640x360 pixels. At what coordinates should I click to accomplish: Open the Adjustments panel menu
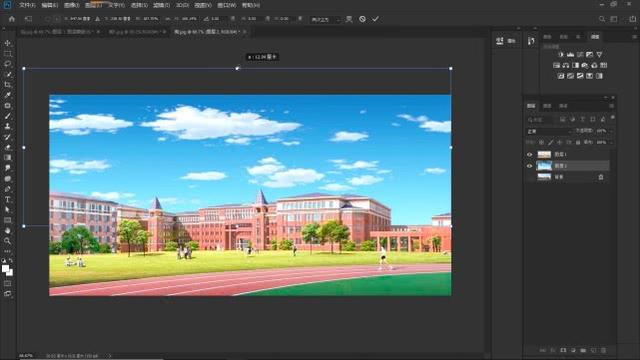tap(635, 37)
